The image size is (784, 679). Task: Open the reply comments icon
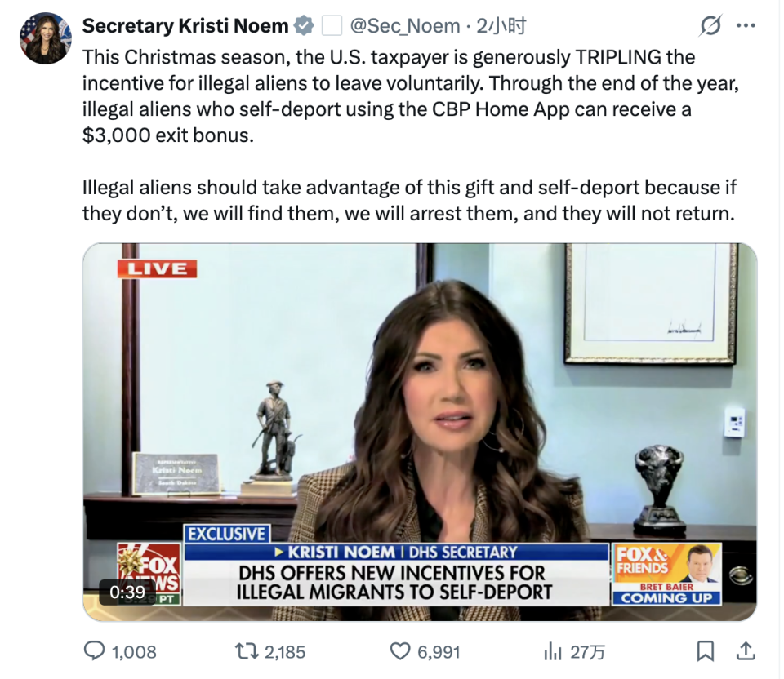(x=94, y=651)
